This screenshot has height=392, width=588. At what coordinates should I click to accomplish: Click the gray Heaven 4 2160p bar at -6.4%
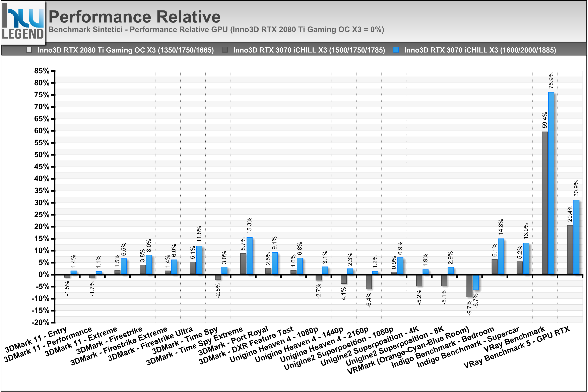pos(369,282)
